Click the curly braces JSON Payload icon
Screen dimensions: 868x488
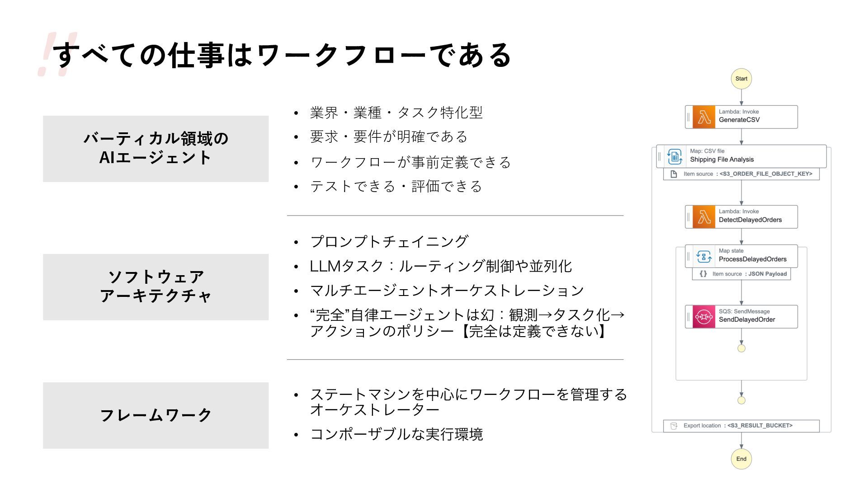(x=703, y=274)
